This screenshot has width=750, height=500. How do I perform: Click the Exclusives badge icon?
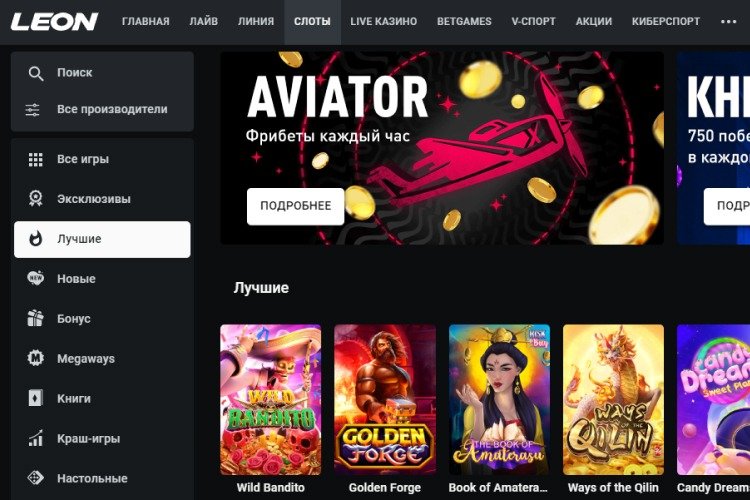point(35,199)
